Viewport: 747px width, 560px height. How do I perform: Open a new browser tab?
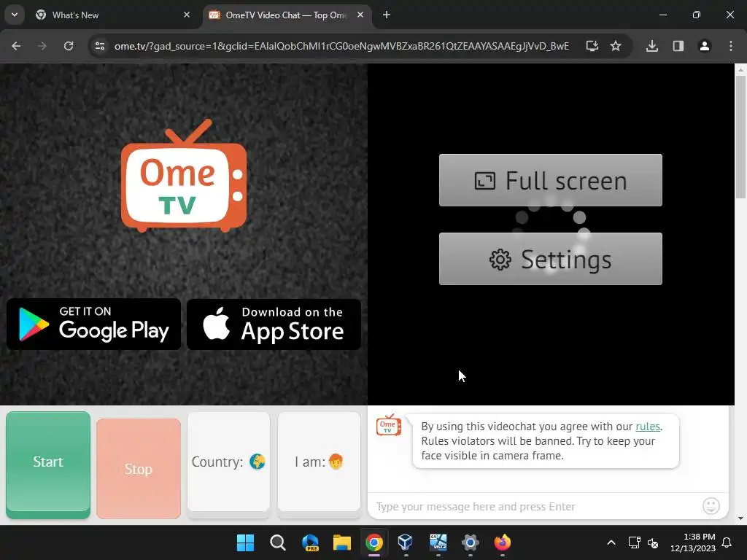coord(387,15)
